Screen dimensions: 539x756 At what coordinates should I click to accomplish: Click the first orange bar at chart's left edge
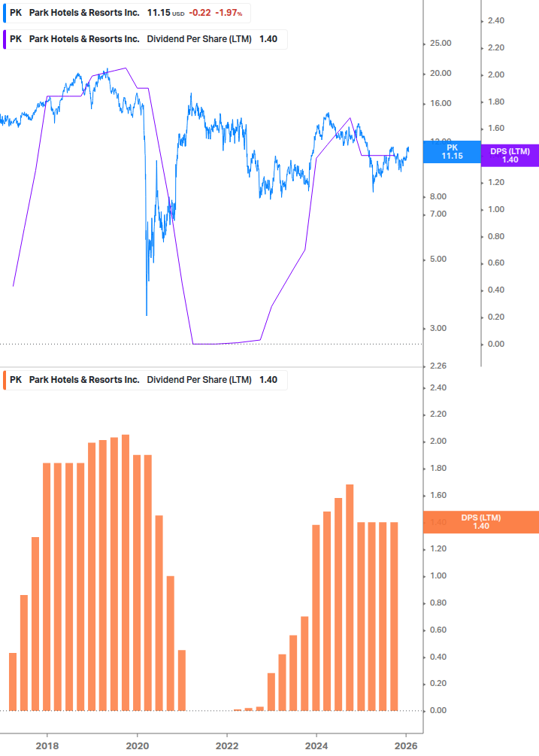pyautogui.click(x=13, y=682)
